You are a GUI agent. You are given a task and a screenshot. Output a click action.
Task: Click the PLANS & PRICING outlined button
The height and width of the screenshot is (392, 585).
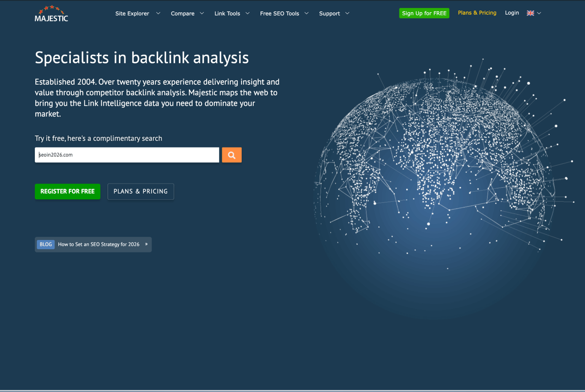(x=141, y=191)
